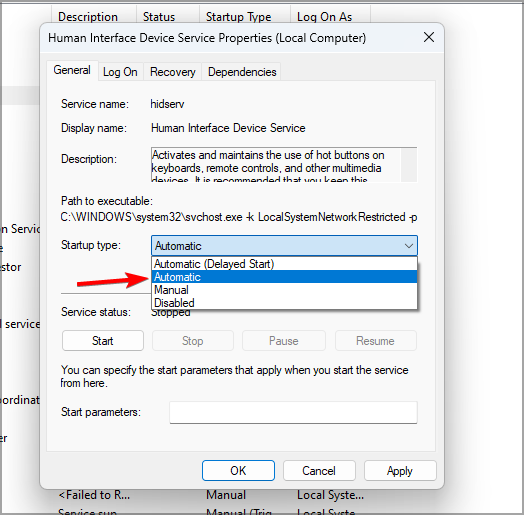This screenshot has height=515, width=524.
Task: Expand the Startup type dropdown arrow
Action: pyautogui.click(x=409, y=246)
